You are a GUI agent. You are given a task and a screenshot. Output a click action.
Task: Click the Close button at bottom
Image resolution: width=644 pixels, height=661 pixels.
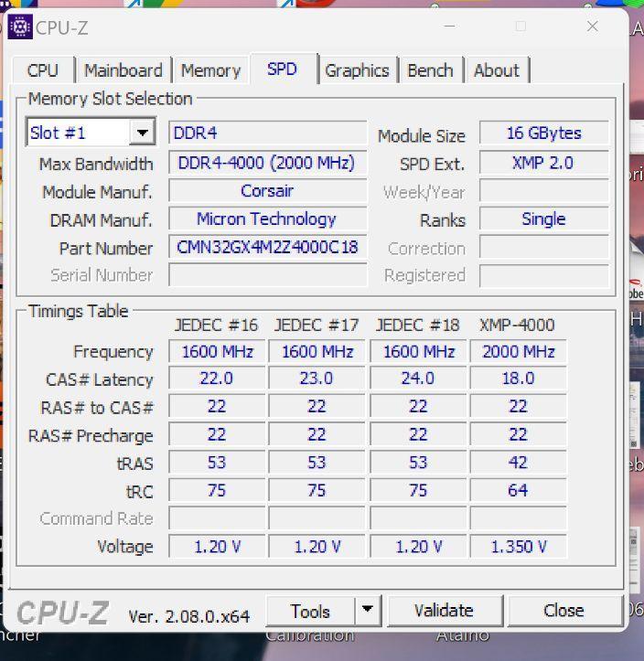pos(564,611)
